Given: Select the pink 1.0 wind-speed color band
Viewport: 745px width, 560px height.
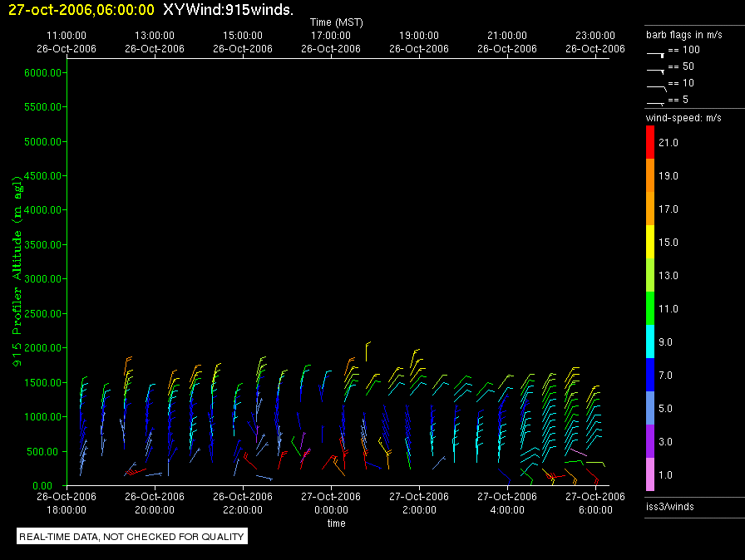Looking at the screenshot, I should click(x=650, y=474).
